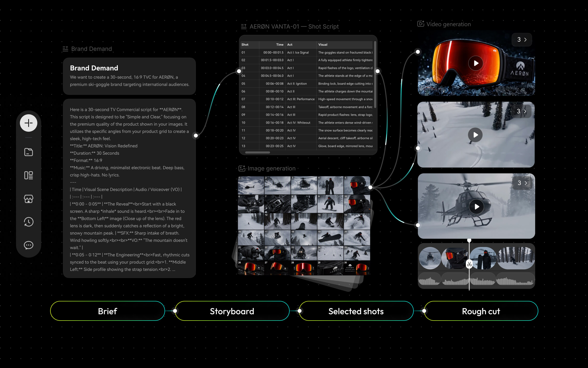Click the Brand Demand card heading

(94, 68)
